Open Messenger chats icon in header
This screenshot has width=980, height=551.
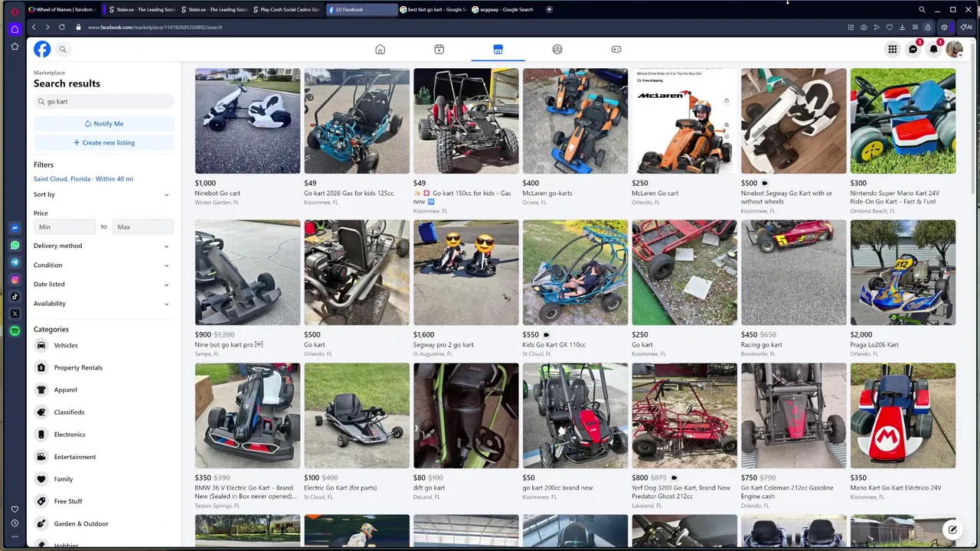[x=913, y=49]
